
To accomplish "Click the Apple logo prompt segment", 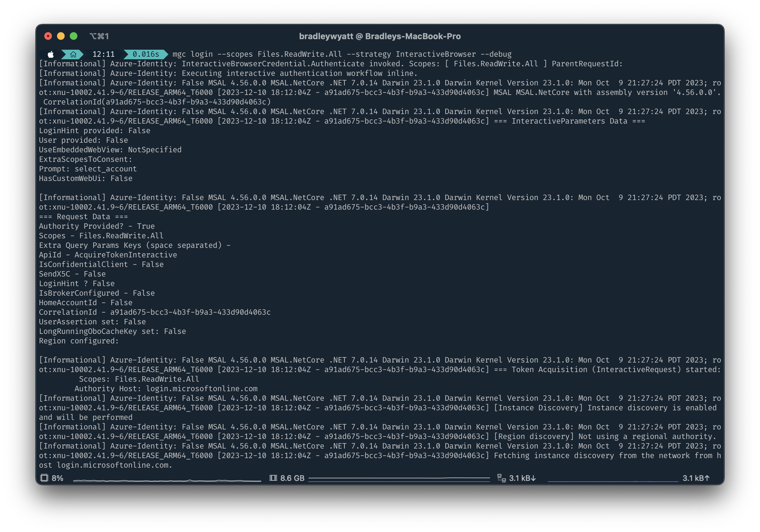I will [50, 54].
